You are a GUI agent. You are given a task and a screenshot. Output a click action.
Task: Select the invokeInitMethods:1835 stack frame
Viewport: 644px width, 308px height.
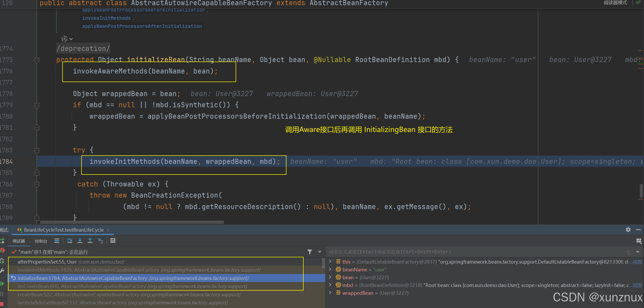pyautogui.click(x=166, y=270)
